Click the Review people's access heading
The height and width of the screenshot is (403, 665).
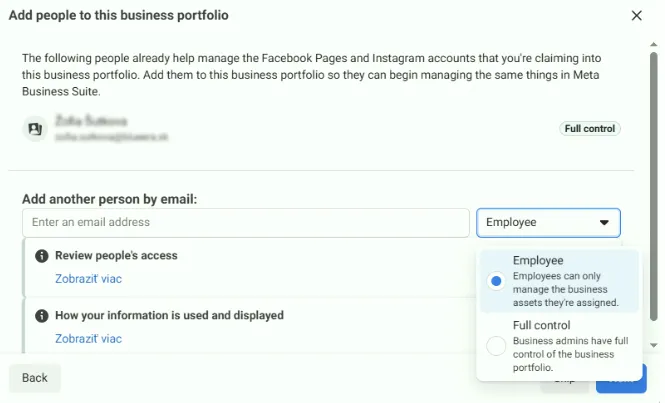coord(116,256)
